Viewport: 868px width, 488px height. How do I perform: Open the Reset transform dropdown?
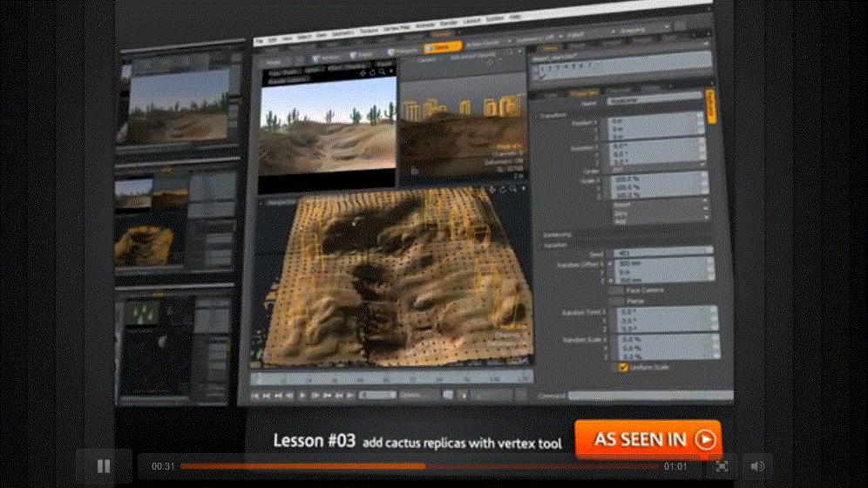[x=660, y=204]
